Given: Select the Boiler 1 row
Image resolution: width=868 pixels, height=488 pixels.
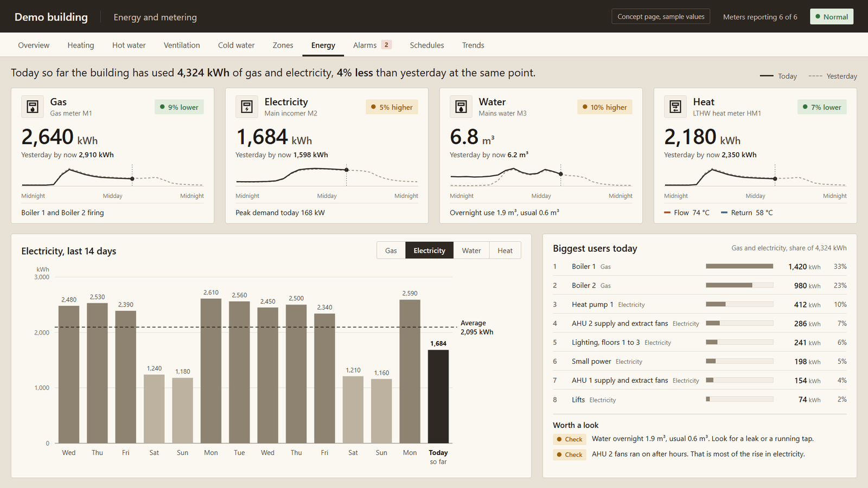Looking at the screenshot, I should click(700, 266).
